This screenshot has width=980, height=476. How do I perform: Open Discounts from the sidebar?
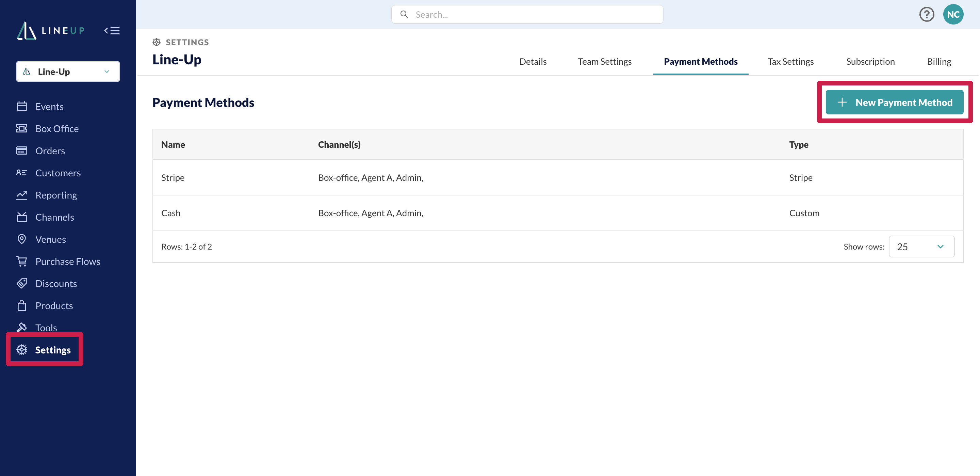(56, 283)
